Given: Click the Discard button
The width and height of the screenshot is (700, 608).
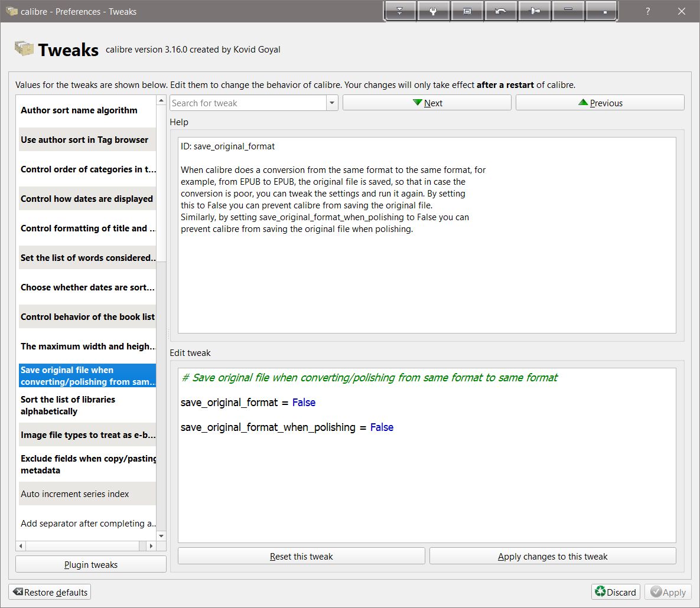Looking at the screenshot, I should tap(616, 592).
